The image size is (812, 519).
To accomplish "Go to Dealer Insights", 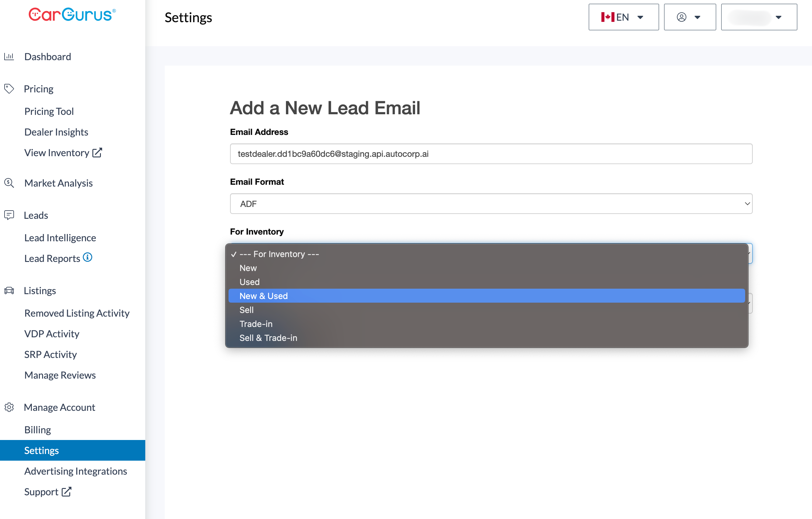I will tap(56, 132).
